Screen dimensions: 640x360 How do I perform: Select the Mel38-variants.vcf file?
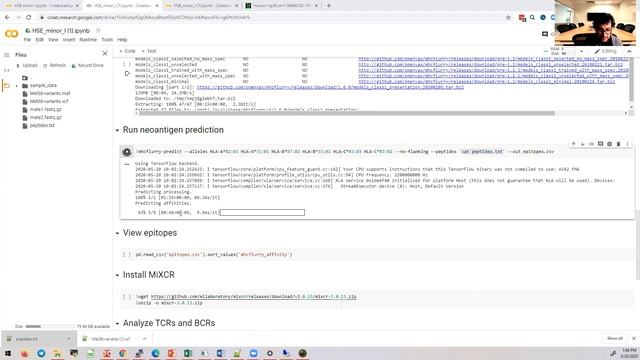click(x=49, y=101)
